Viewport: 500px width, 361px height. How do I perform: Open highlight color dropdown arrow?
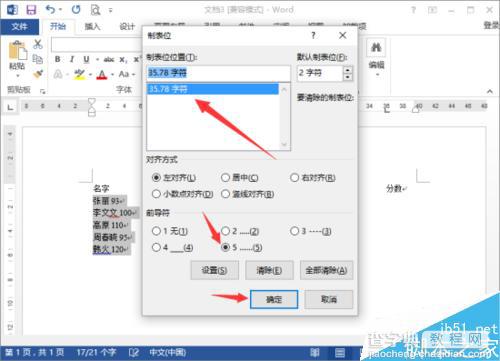coord(90,74)
